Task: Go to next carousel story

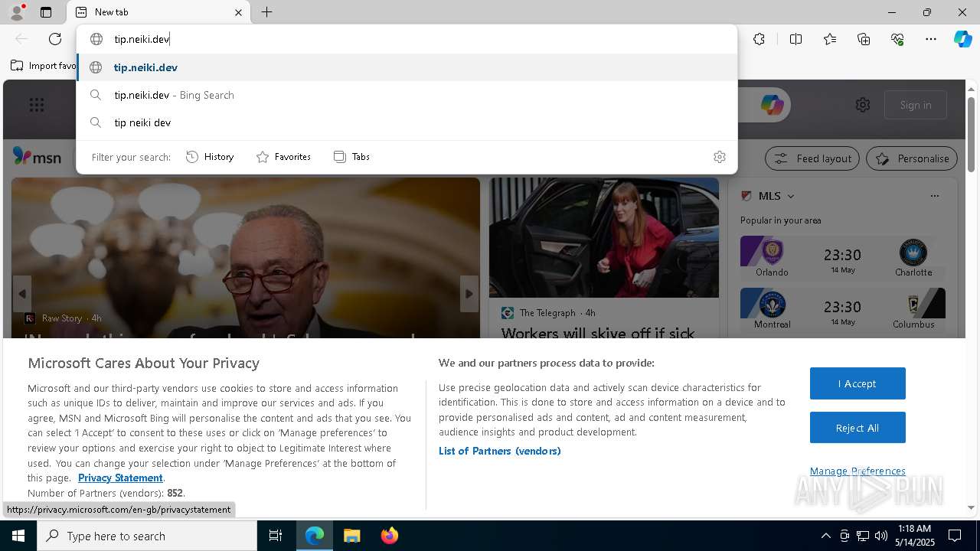Action: point(469,294)
